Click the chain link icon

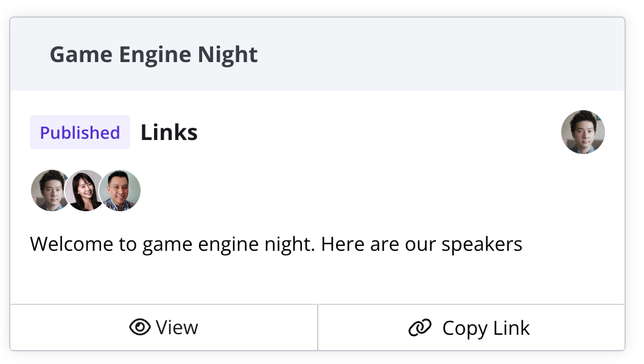pos(420,328)
